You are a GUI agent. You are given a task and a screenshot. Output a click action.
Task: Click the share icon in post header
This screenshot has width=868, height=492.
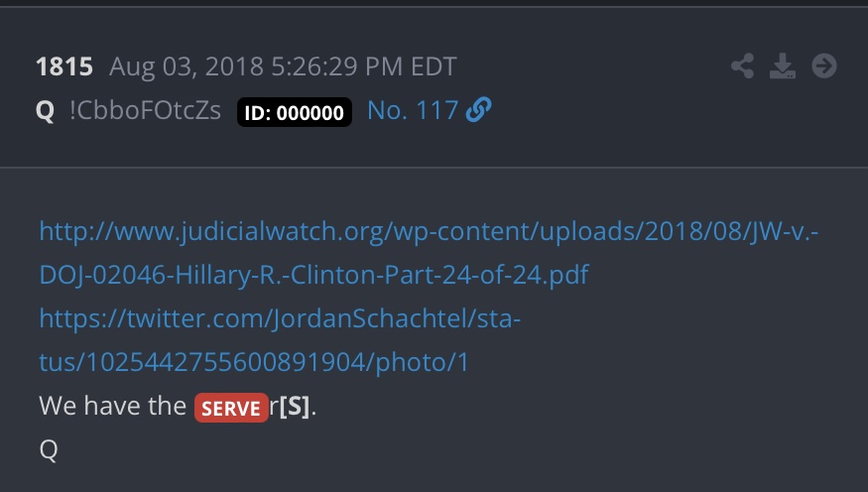[742, 65]
